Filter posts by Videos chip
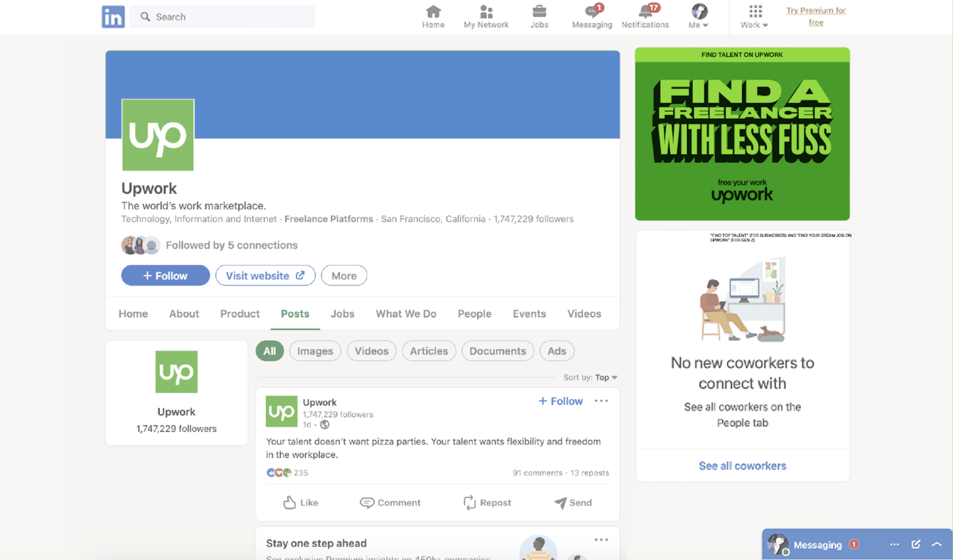Image resolution: width=953 pixels, height=560 pixels. point(371,351)
